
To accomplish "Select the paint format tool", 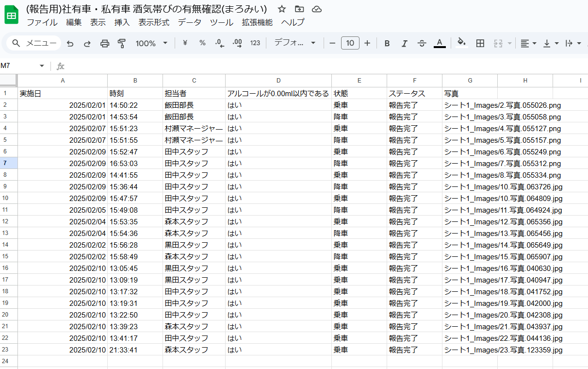I will pos(121,43).
